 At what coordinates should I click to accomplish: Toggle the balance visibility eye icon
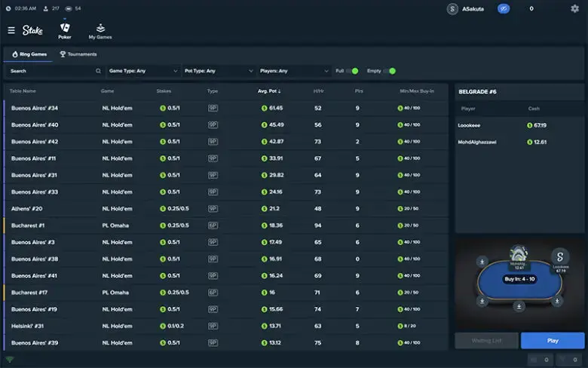(x=504, y=8)
